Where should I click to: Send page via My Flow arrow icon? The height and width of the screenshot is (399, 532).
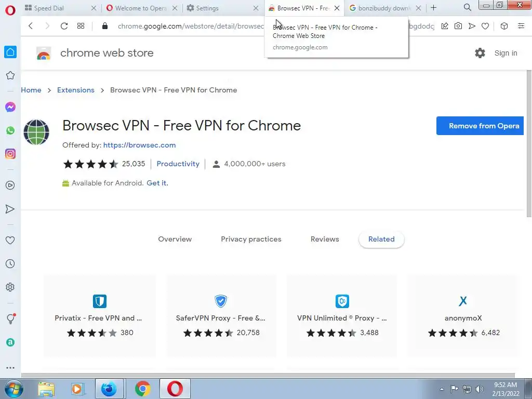pyautogui.click(x=472, y=26)
